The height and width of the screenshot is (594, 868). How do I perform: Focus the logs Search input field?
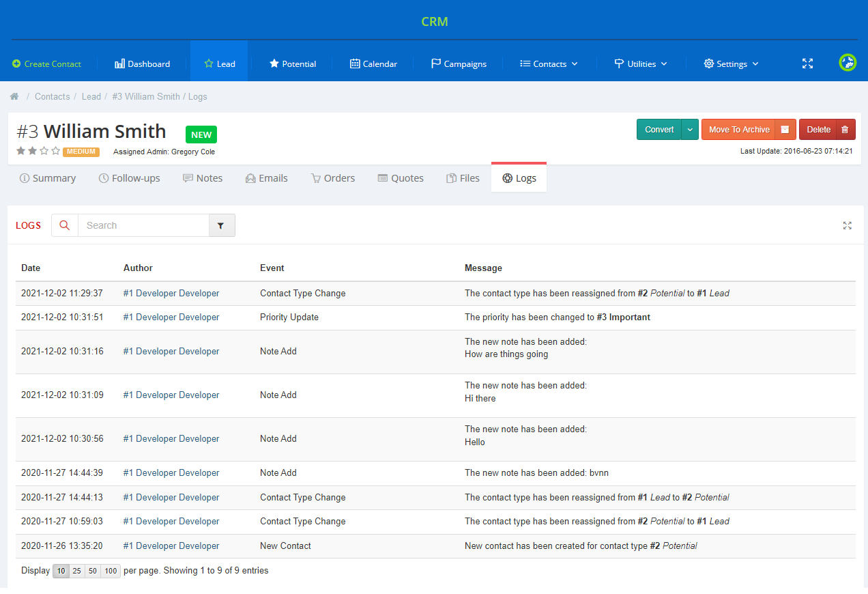[x=143, y=225]
